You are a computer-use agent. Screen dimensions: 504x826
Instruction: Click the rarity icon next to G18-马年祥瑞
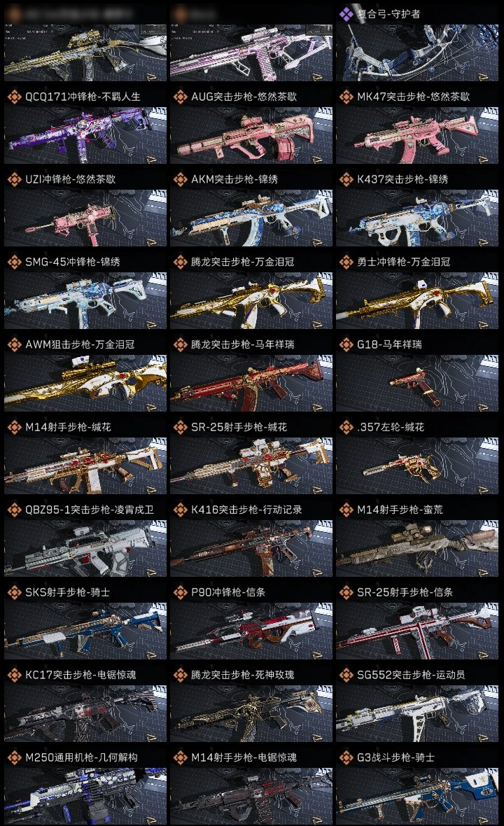346,344
